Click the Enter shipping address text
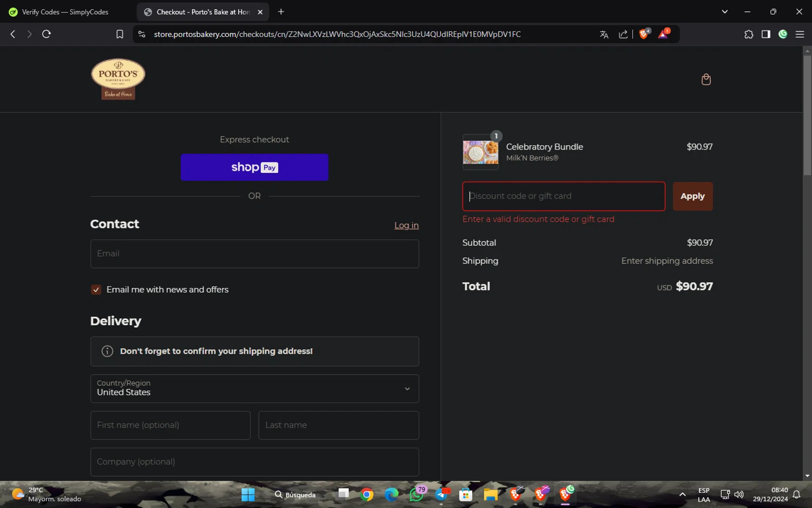812x508 pixels. tap(667, 261)
